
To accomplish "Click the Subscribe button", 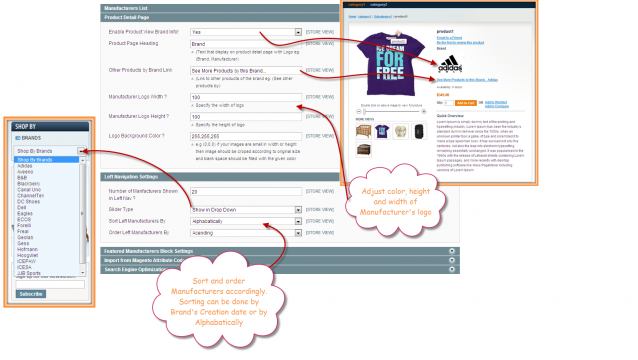I will [31, 294].
